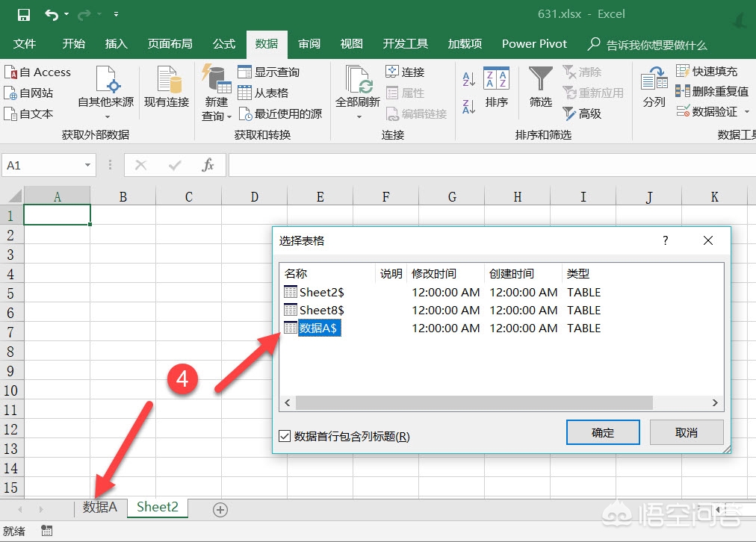Screen dimensions: 756x542
Task: Expand From Other Sources (自其他来源) dropdown
Action: click(107, 116)
